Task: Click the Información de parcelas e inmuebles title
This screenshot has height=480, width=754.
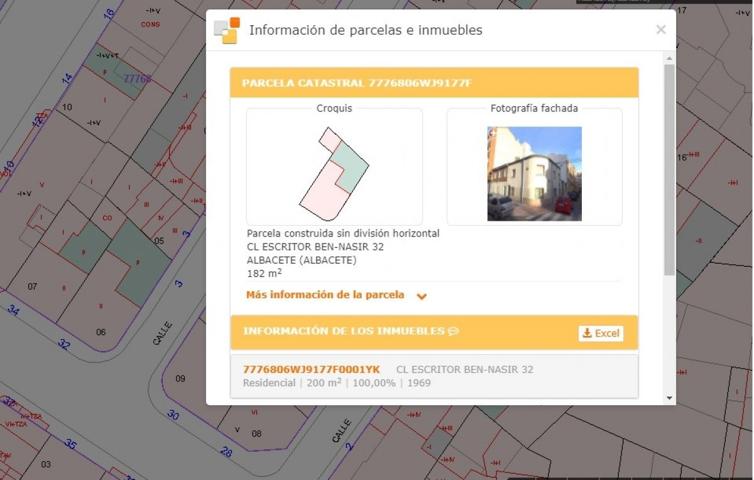Action: [x=366, y=30]
